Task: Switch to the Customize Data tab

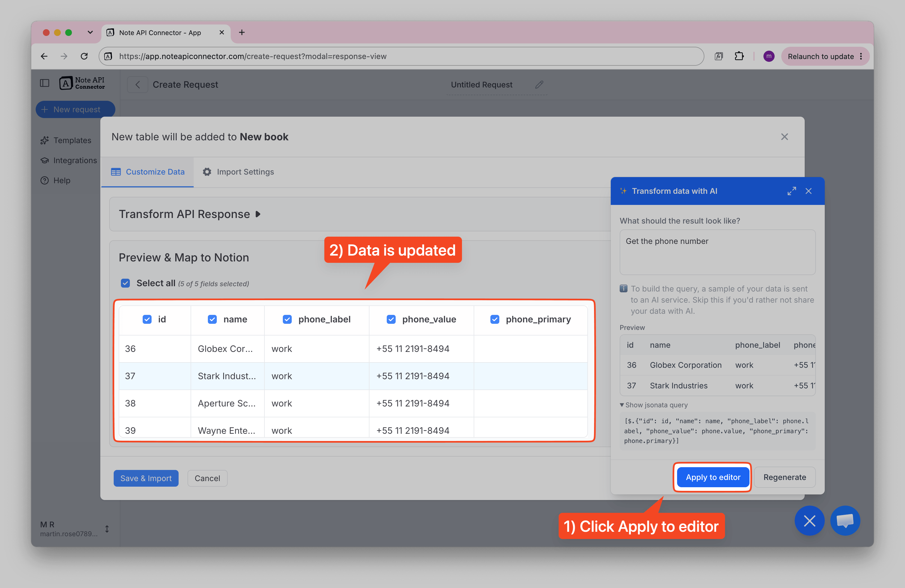Action: click(148, 172)
